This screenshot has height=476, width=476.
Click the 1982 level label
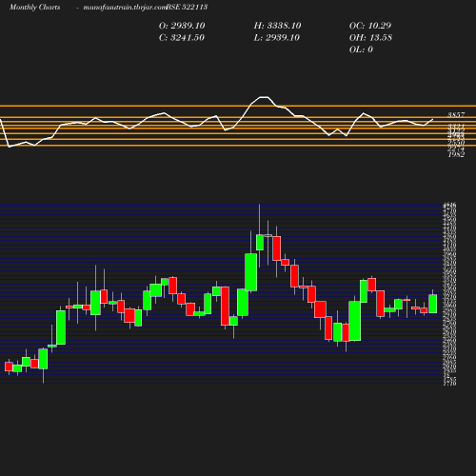[456, 154]
